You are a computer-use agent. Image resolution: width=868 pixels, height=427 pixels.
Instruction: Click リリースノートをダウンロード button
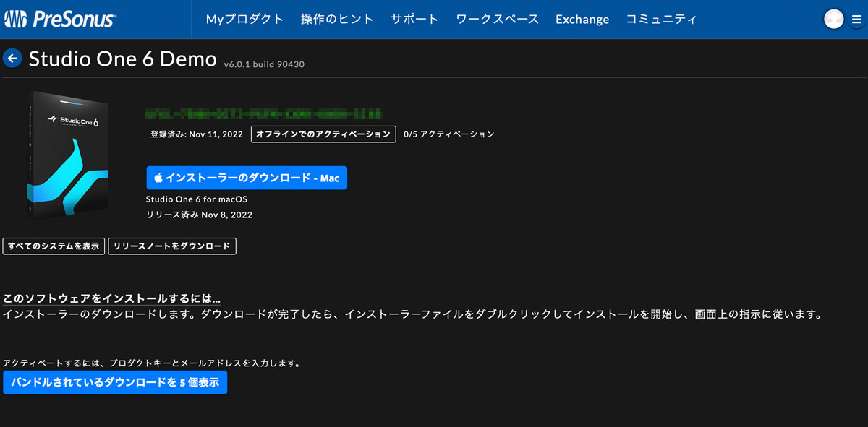172,246
